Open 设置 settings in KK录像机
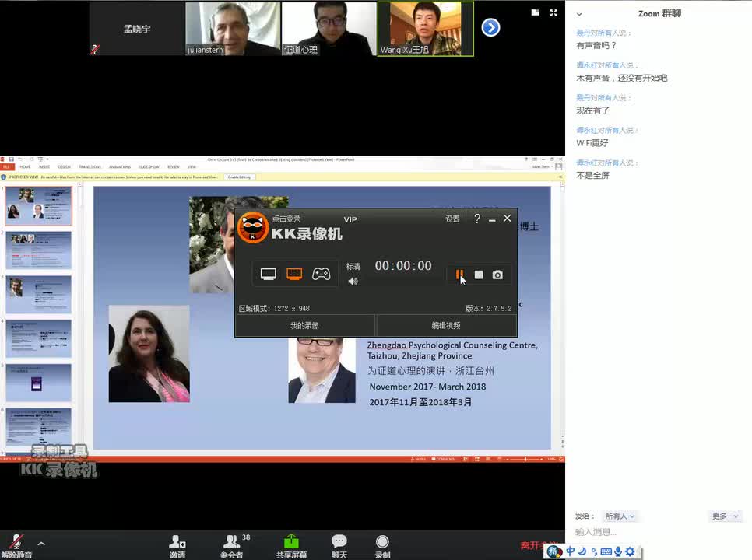This screenshot has width=752, height=560. pyautogui.click(x=452, y=219)
